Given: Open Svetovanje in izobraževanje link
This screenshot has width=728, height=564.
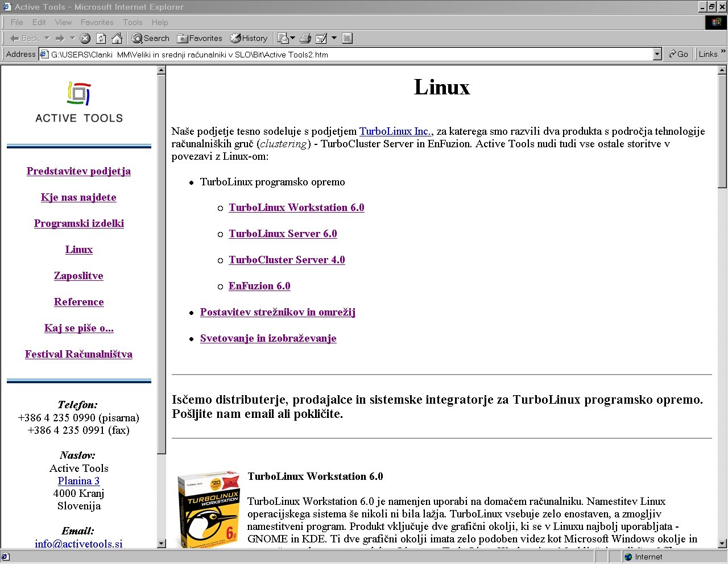Looking at the screenshot, I should click(x=268, y=338).
